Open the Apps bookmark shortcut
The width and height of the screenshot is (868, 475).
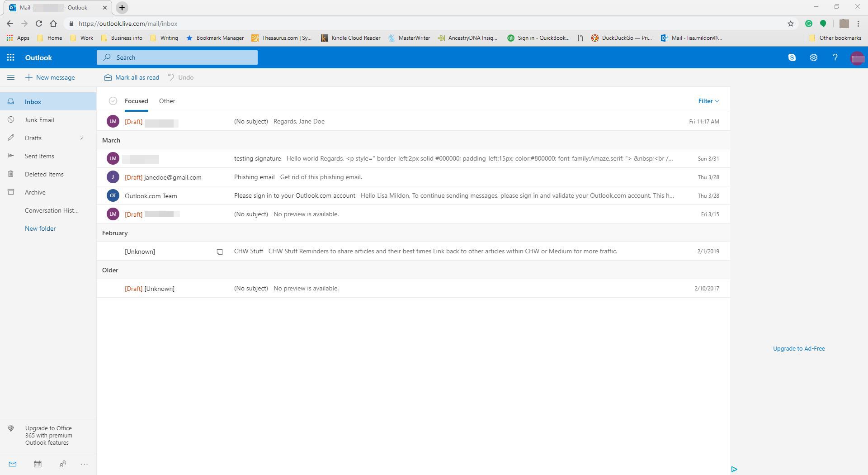[18, 38]
